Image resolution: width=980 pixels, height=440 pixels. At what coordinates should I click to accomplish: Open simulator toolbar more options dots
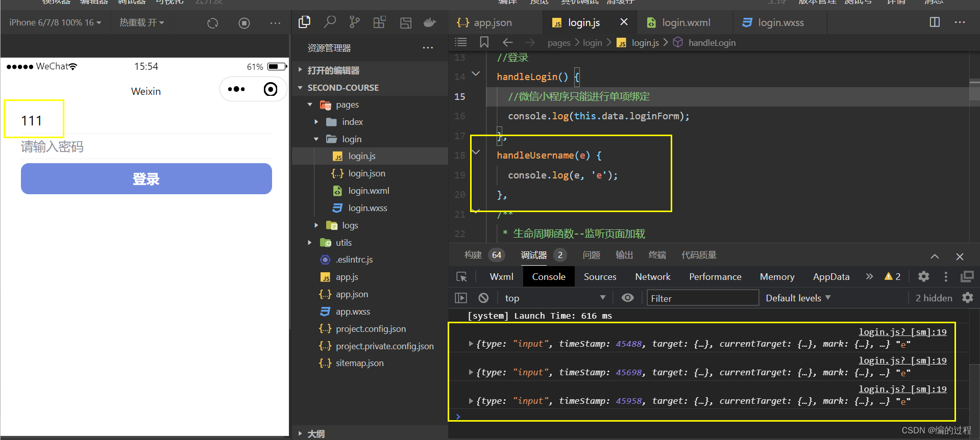275,23
